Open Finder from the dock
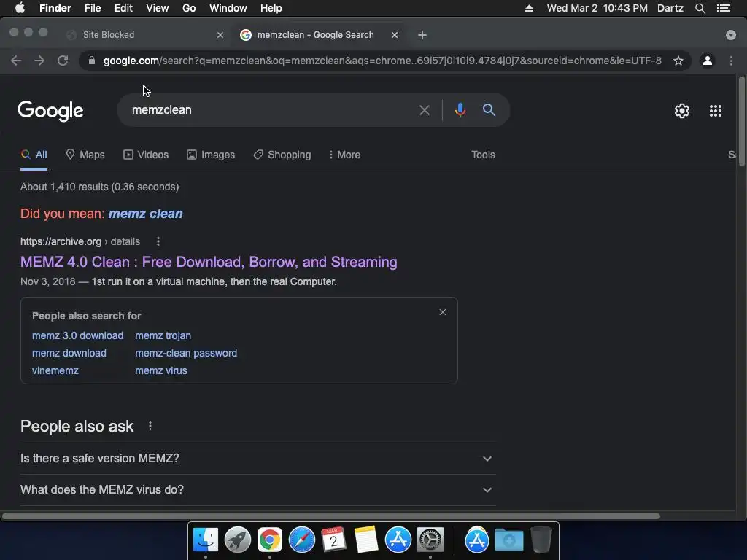 pyautogui.click(x=205, y=540)
